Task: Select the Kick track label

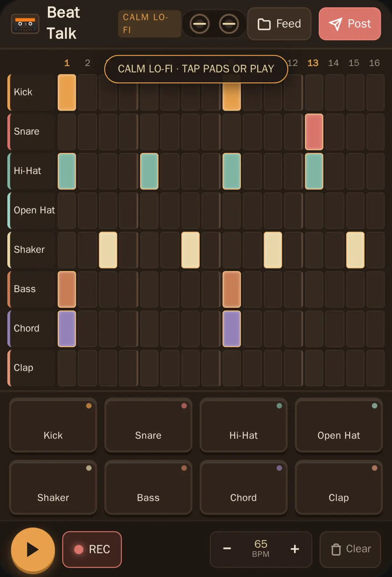Action: [x=32, y=93]
